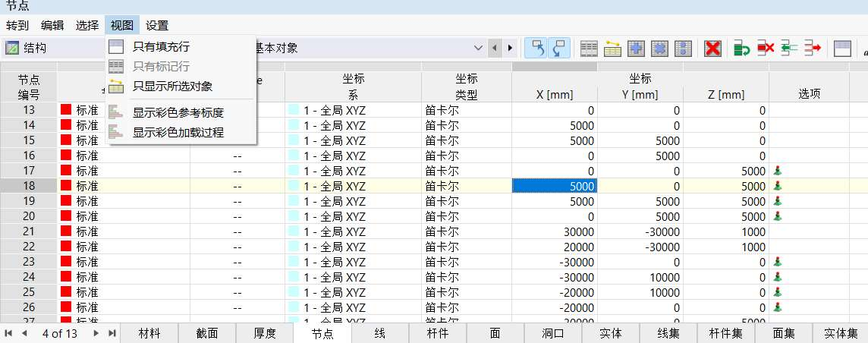Click the table header view icon
Screen dimensions: 868x343
(842, 49)
